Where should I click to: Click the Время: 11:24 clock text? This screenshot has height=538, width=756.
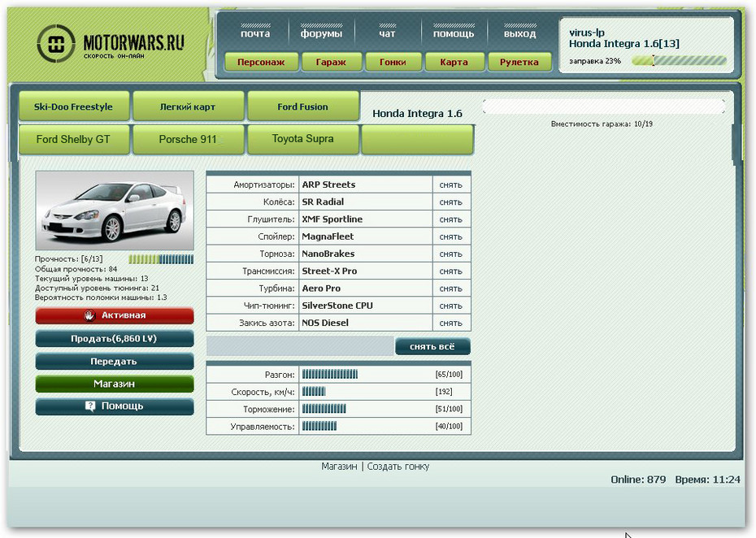707,479
